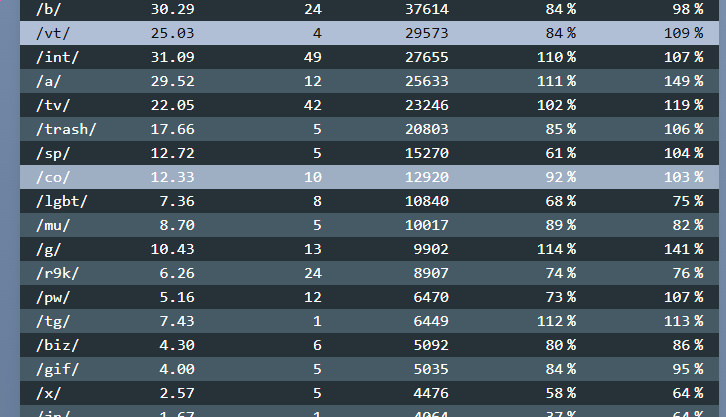Click the count 6449 in /tg/ row
726x417 pixels.
point(431,321)
